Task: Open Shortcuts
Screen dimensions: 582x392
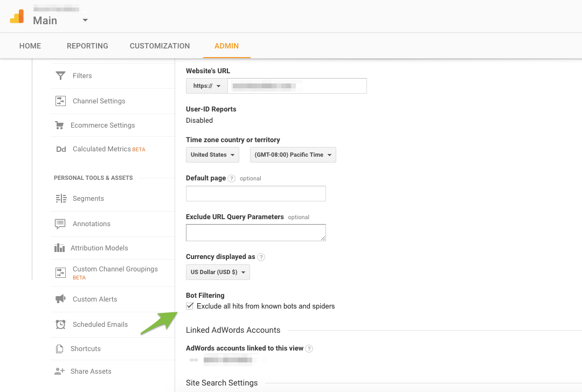Action: pyautogui.click(x=85, y=348)
